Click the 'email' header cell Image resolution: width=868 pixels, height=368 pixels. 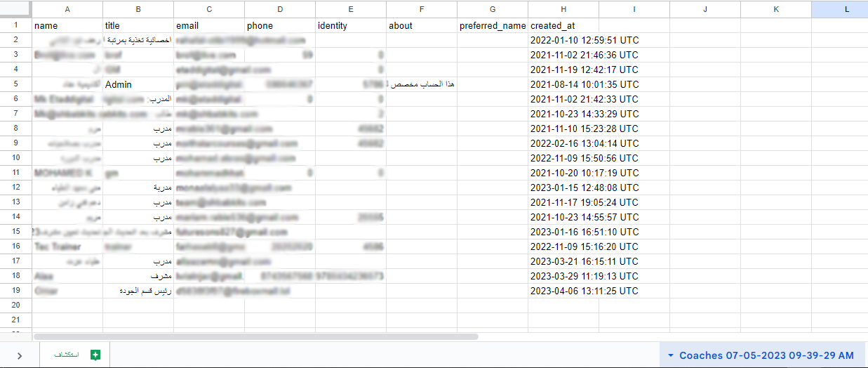pos(209,25)
